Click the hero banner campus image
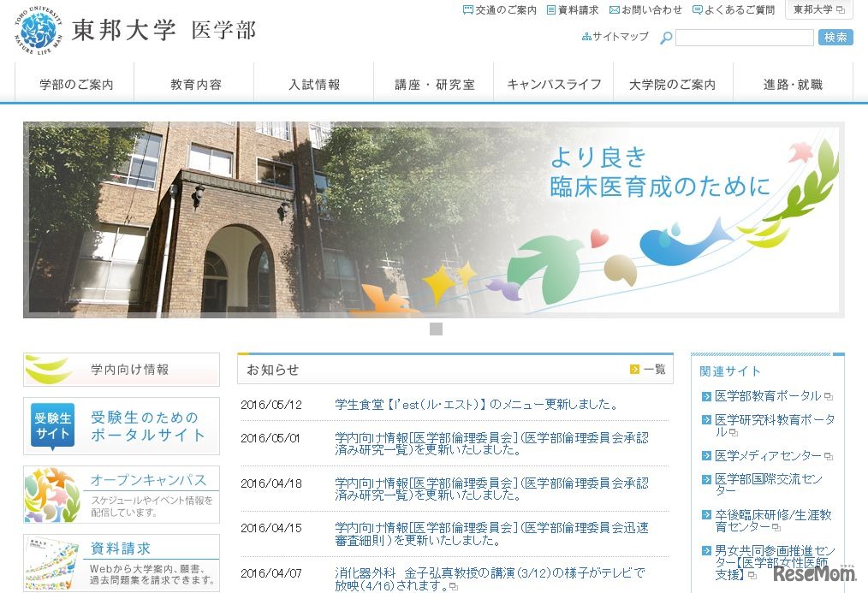Screen dimensions: 868x593 (x=433, y=220)
